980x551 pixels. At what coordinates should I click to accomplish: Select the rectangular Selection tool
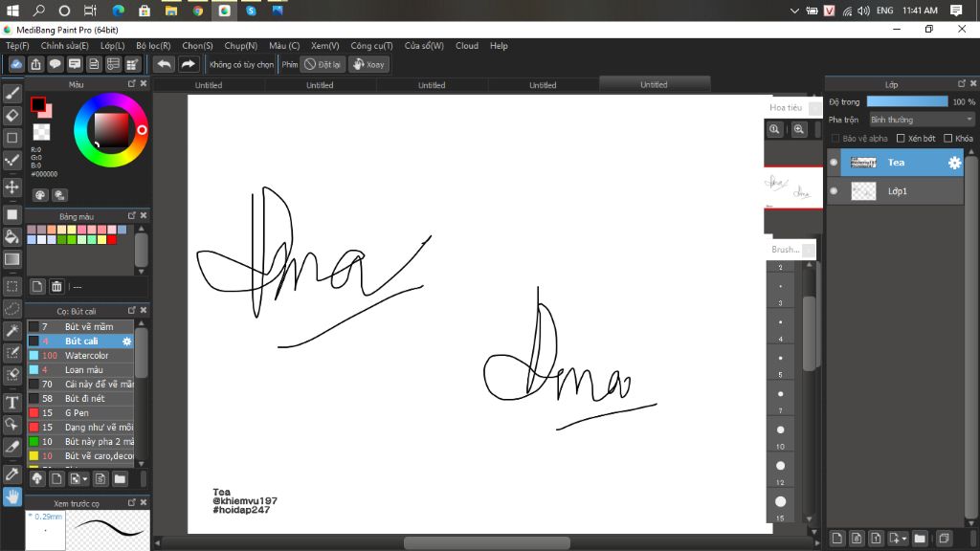click(x=11, y=286)
